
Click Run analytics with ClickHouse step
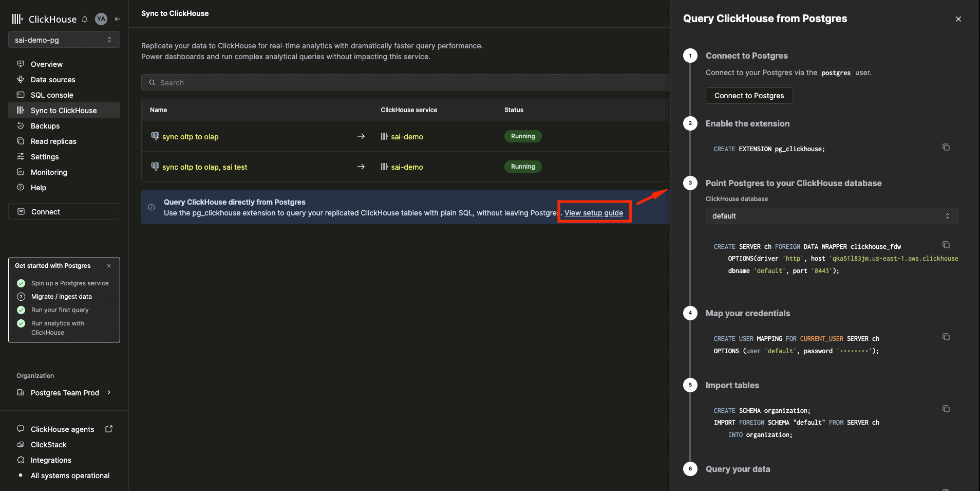click(x=58, y=328)
